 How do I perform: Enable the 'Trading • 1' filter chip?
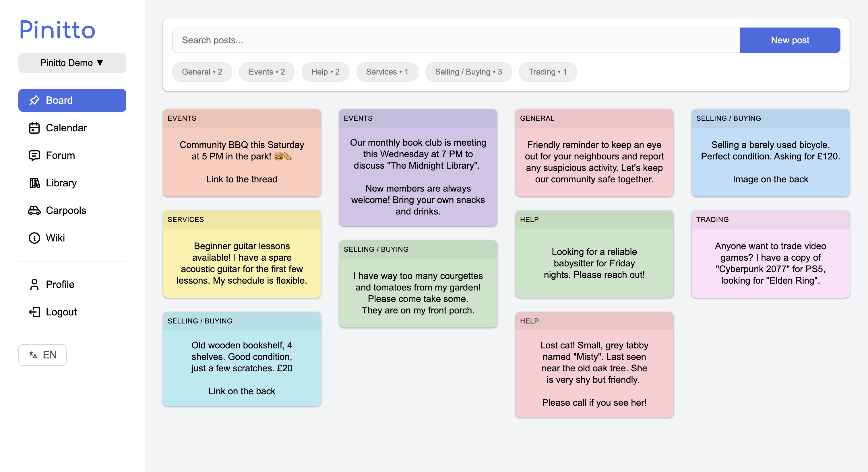(548, 72)
